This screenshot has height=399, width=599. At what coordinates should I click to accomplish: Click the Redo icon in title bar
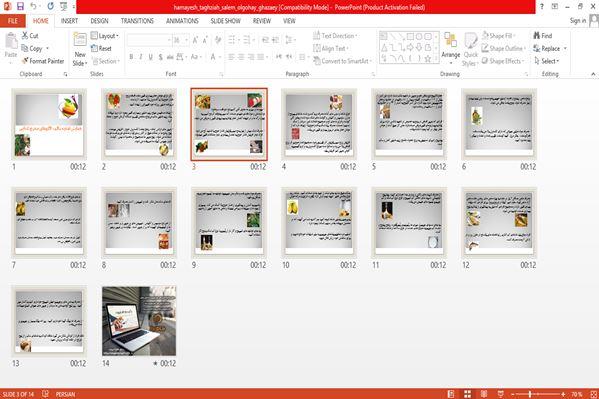tap(50, 6)
